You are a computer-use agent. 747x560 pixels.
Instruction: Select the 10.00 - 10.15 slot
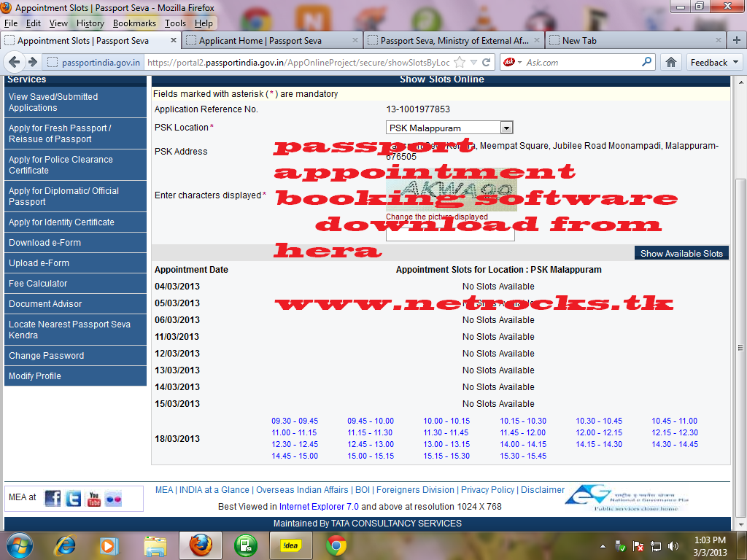(446, 421)
